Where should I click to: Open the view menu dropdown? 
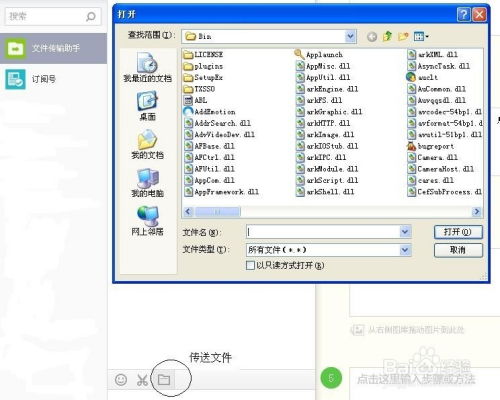click(x=421, y=36)
